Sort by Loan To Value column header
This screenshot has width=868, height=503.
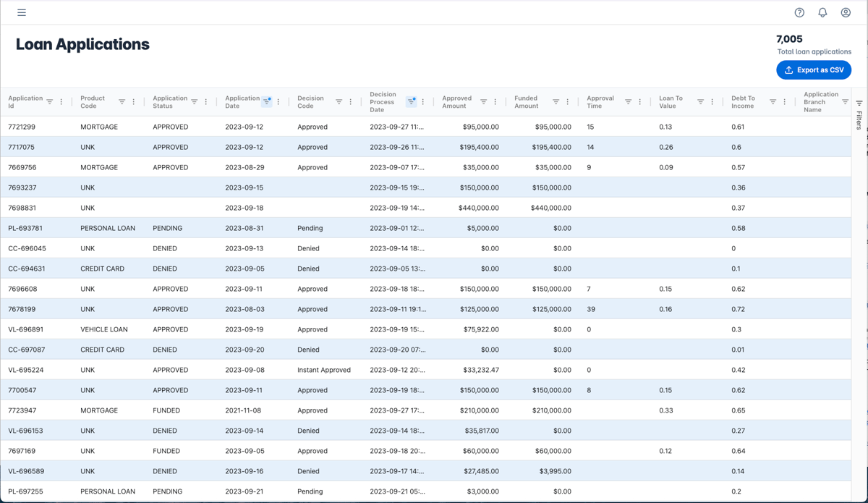coord(671,102)
